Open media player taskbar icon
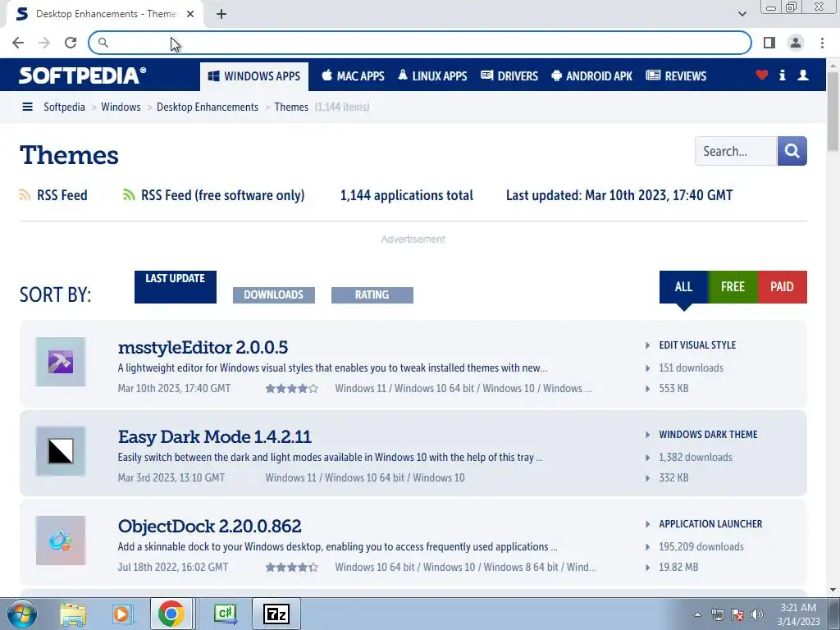This screenshot has width=840, height=630. 121,614
